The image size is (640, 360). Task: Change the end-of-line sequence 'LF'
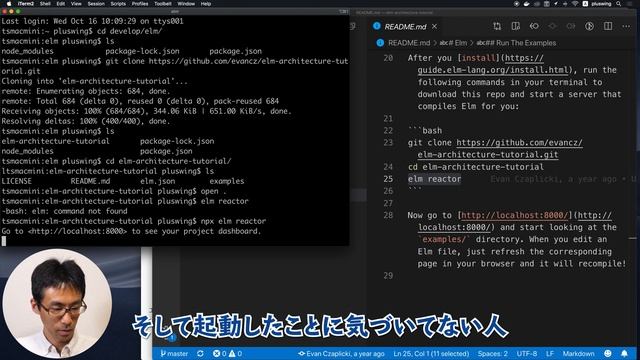coord(550,353)
